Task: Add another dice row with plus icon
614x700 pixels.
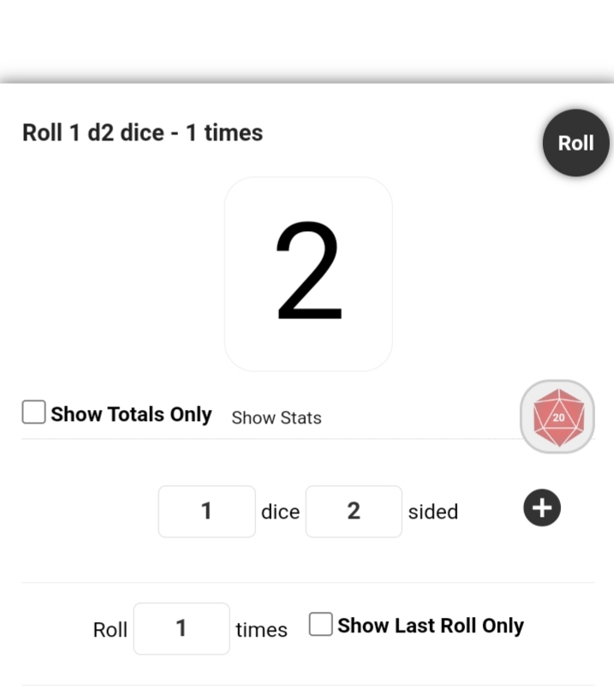Action: click(541, 508)
